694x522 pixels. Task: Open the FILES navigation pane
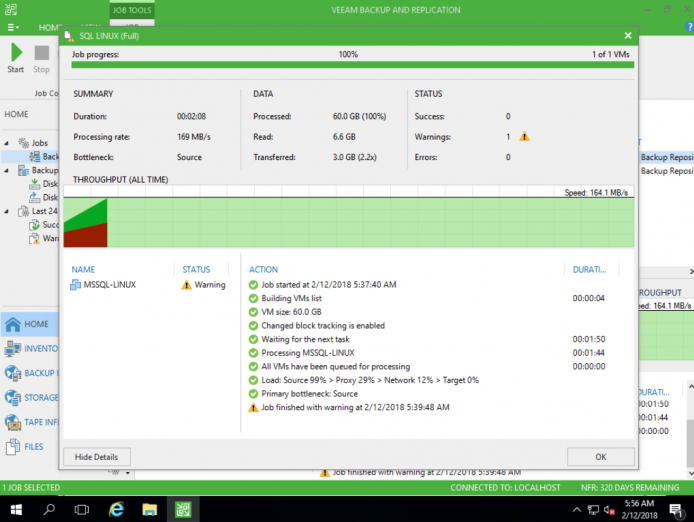[30, 447]
